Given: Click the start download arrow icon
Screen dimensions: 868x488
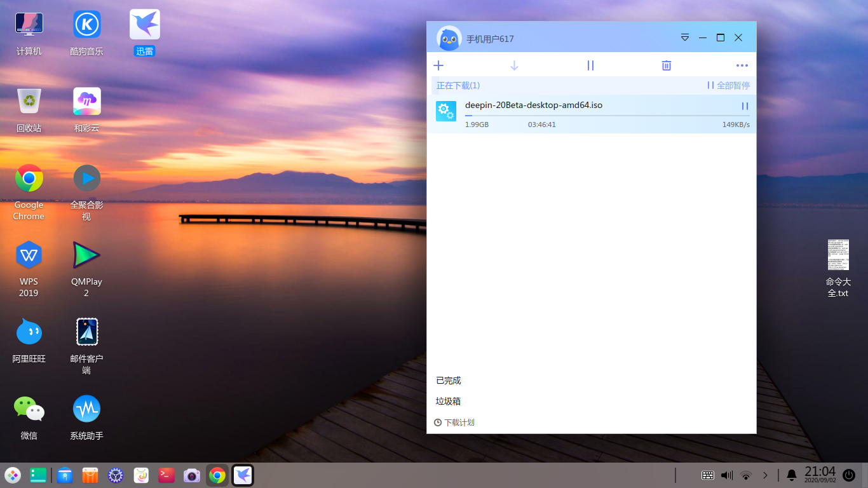Looking at the screenshot, I should 515,65.
